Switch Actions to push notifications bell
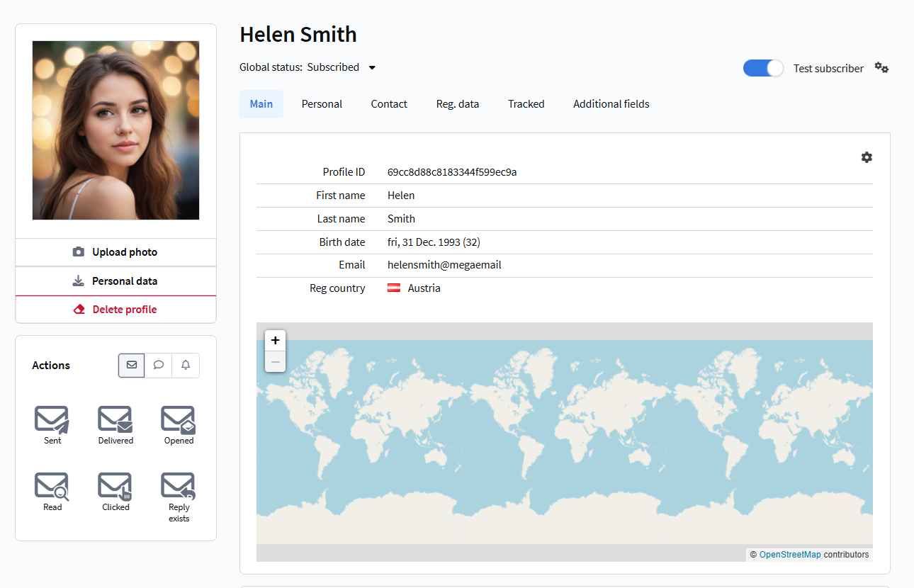The width and height of the screenshot is (914, 588). (186, 365)
